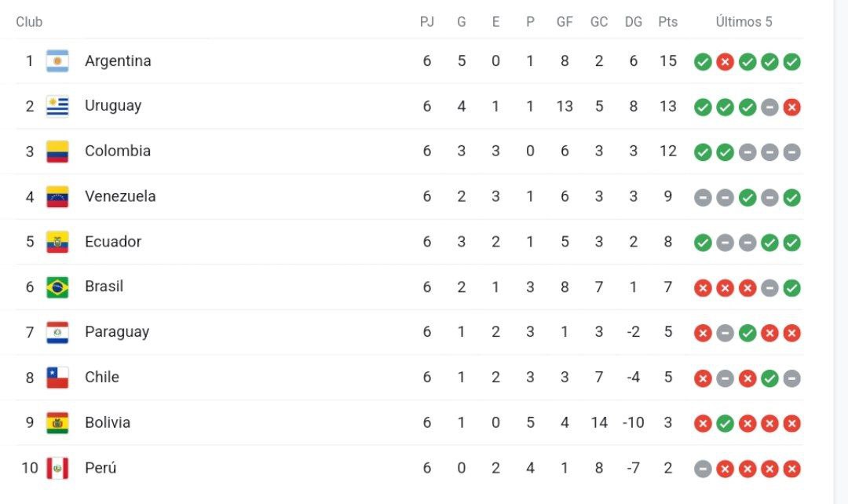Click the Brasil flag icon
This screenshot has width=848, height=504.
(x=57, y=287)
